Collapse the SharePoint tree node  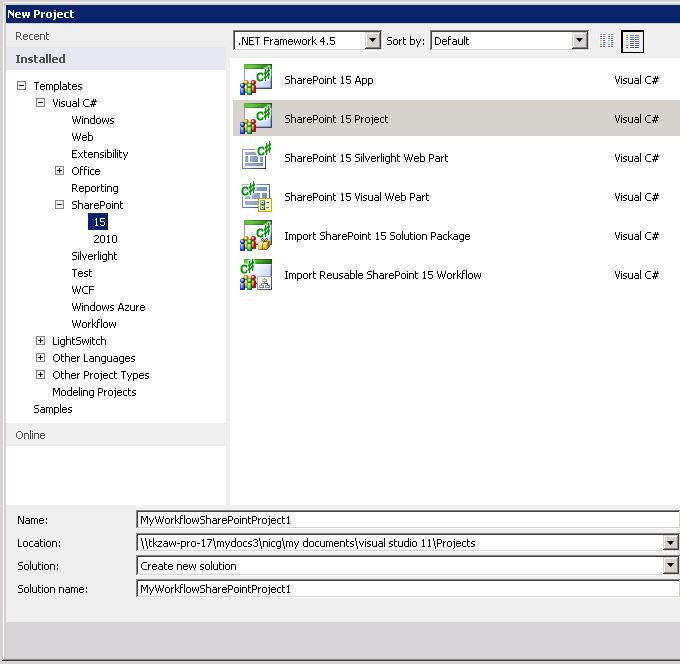coord(59,204)
